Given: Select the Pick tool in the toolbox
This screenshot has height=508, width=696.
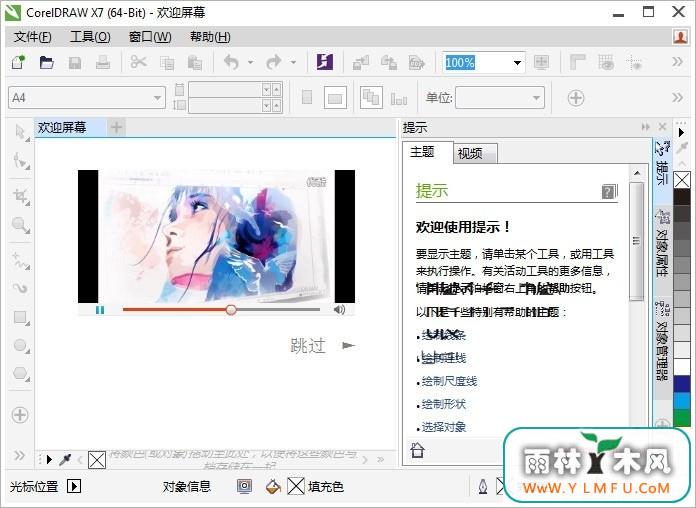Looking at the screenshot, I should (20, 133).
